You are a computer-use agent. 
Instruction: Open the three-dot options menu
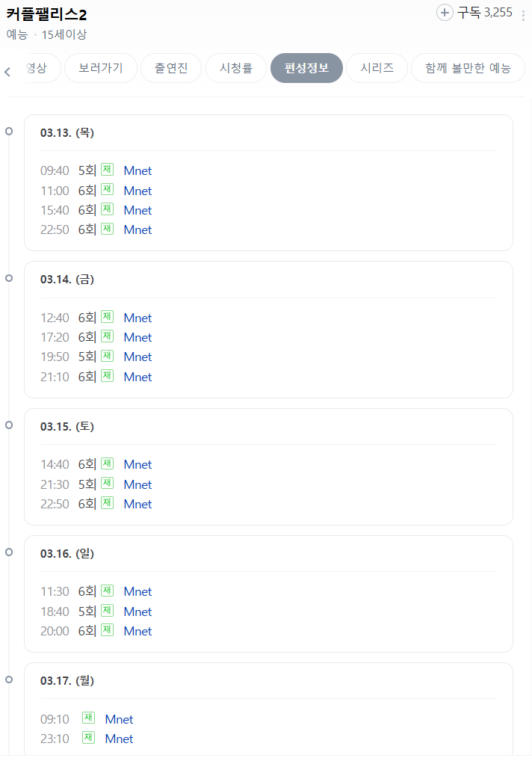coord(522,13)
